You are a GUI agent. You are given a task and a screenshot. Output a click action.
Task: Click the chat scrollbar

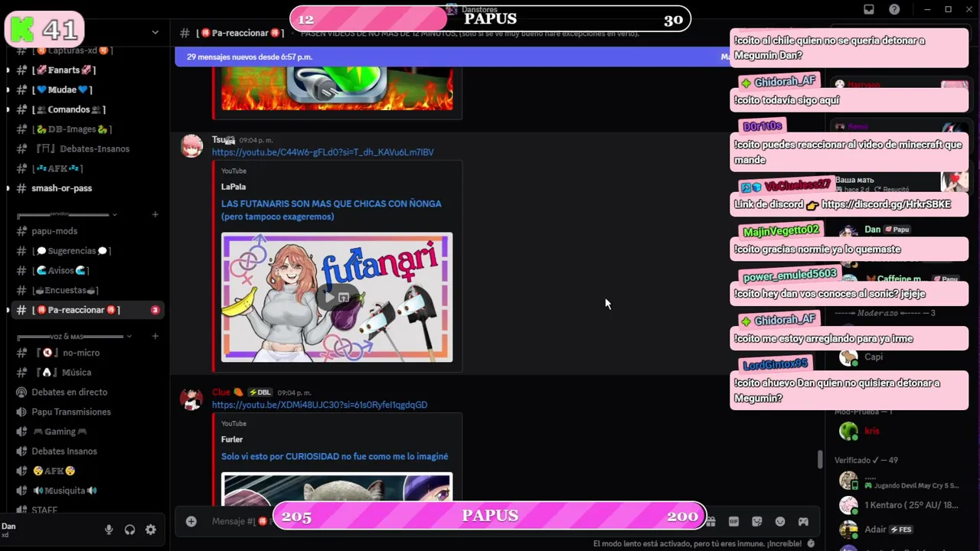pyautogui.click(x=820, y=459)
